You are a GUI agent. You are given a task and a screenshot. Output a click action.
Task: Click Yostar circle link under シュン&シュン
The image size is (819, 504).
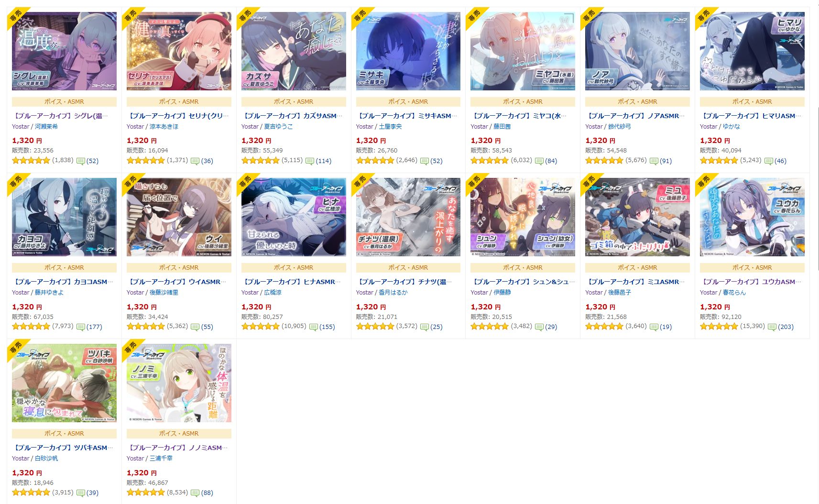click(479, 293)
